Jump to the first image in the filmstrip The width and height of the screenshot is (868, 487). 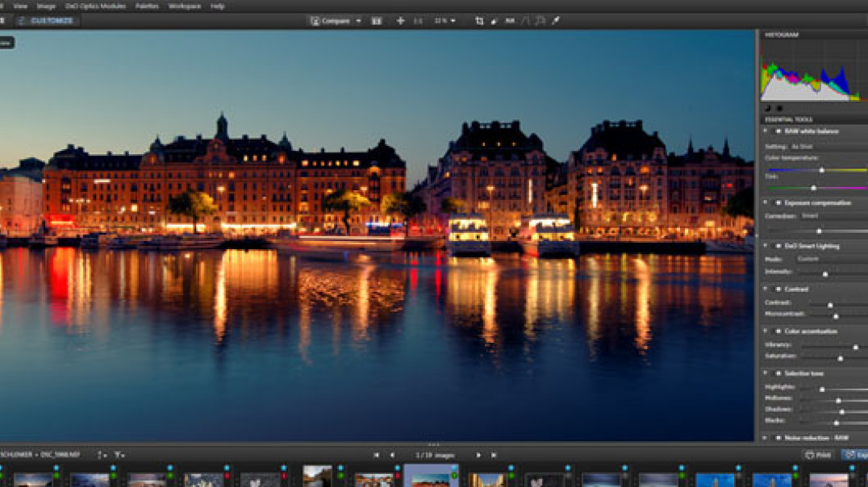pos(377,455)
